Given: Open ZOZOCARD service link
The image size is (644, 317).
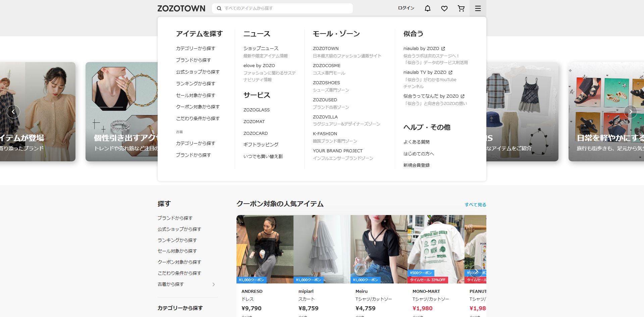Looking at the screenshot, I should coord(256,133).
